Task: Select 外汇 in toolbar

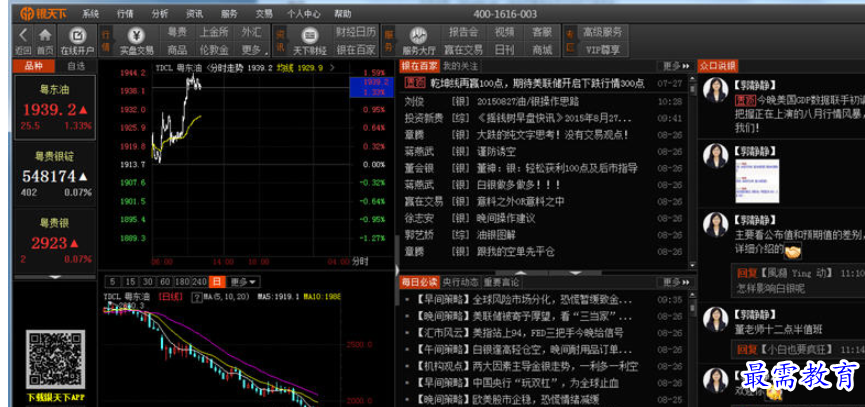Action: point(252,32)
